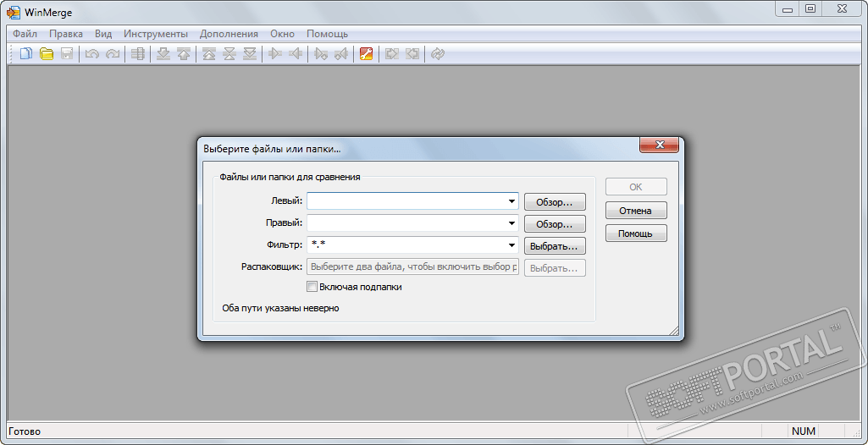This screenshot has width=868, height=445.
Task: Open the Дополнения menu
Action: click(x=229, y=34)
